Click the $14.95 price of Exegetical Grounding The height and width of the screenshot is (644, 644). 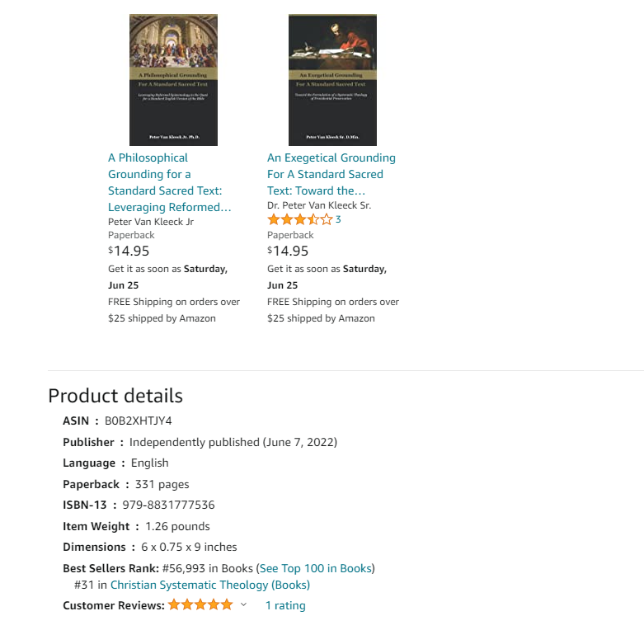[288, 251]
